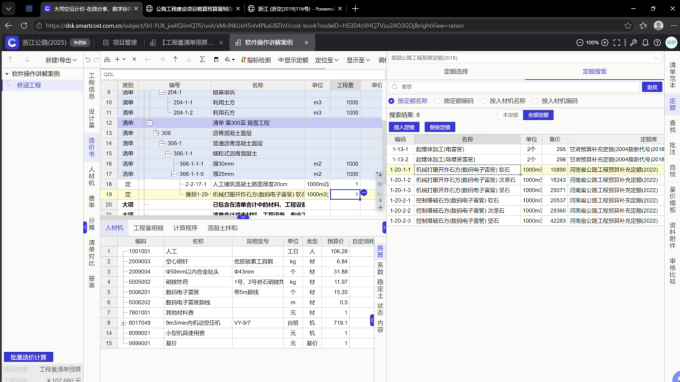
Task: Click the save disk icon in the toolbar
Action: [216, 59]
